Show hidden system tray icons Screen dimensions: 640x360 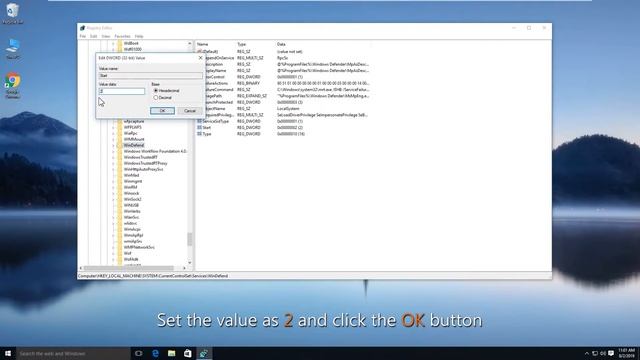pyautogui.click(x=587, y=353)
